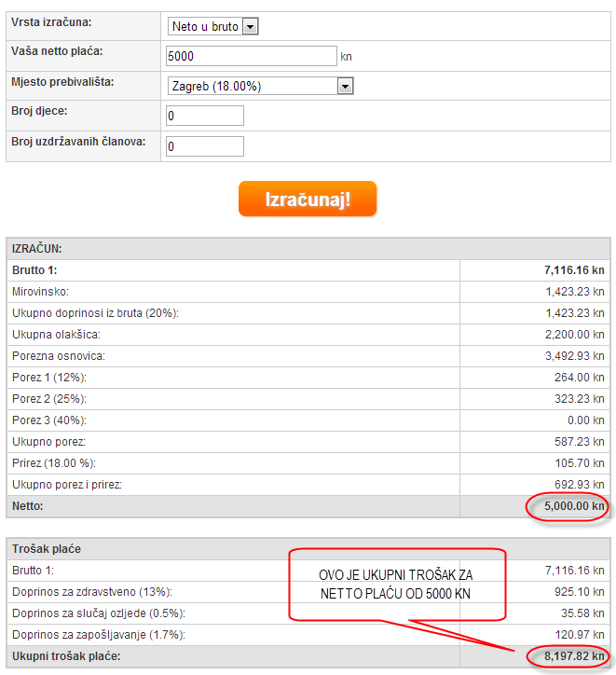616x675 pixels.
Task: Select the Porez 3 (40%) value 0.00 kn
Action: click(586, 420)
